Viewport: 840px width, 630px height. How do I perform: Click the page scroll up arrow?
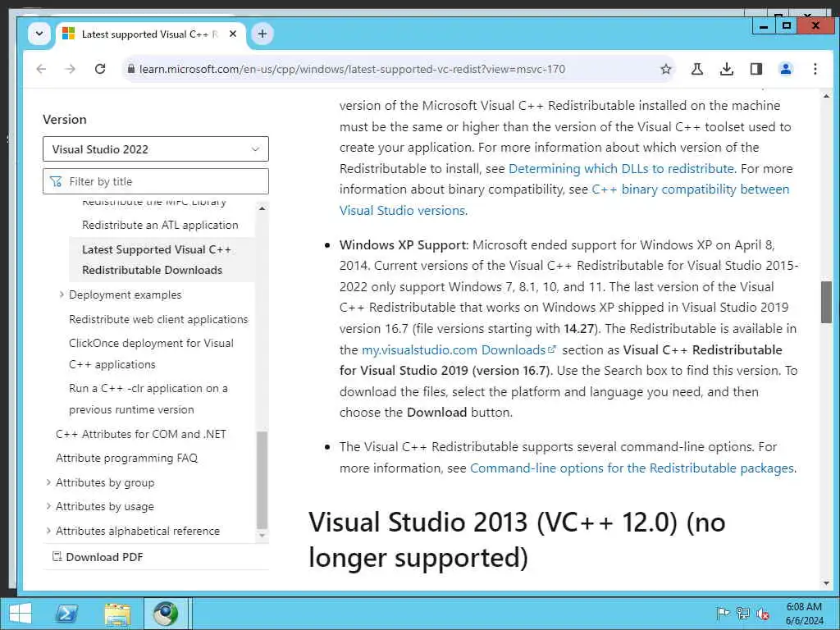tap(826, 97)
